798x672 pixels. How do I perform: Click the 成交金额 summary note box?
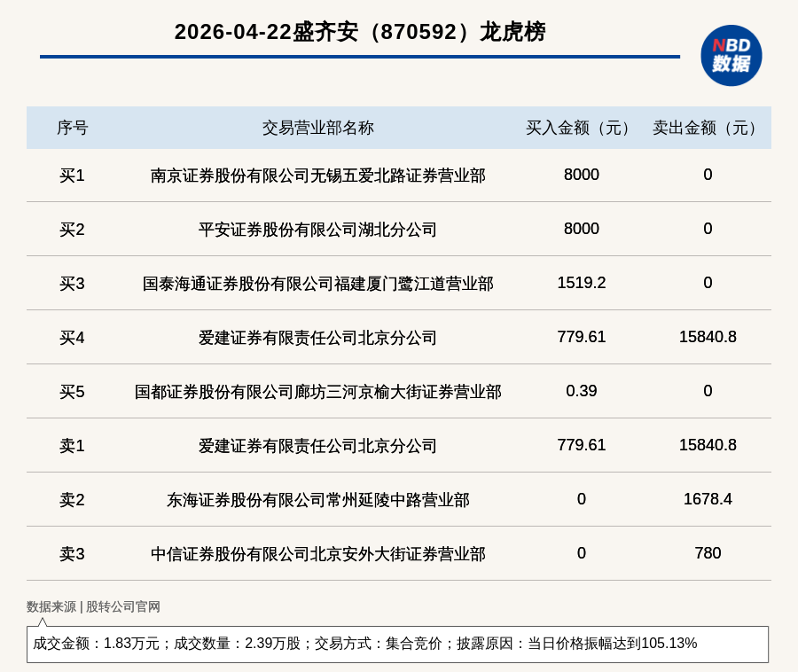[397, 644]
